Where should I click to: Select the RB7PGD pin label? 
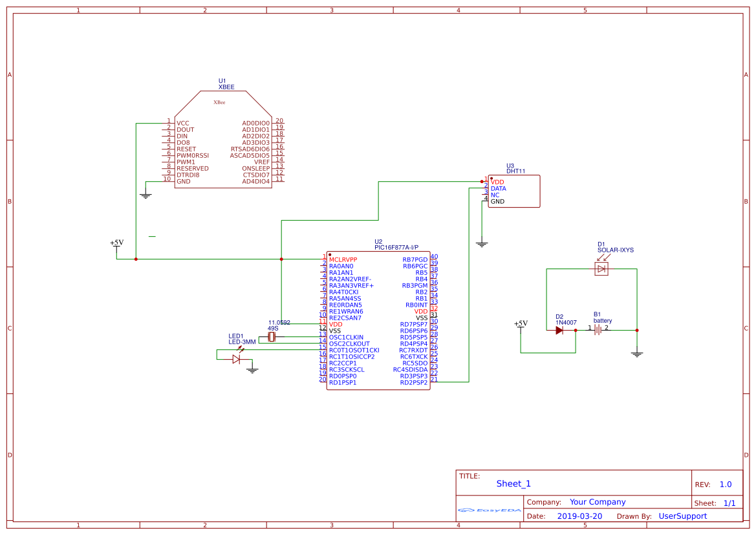415,259
